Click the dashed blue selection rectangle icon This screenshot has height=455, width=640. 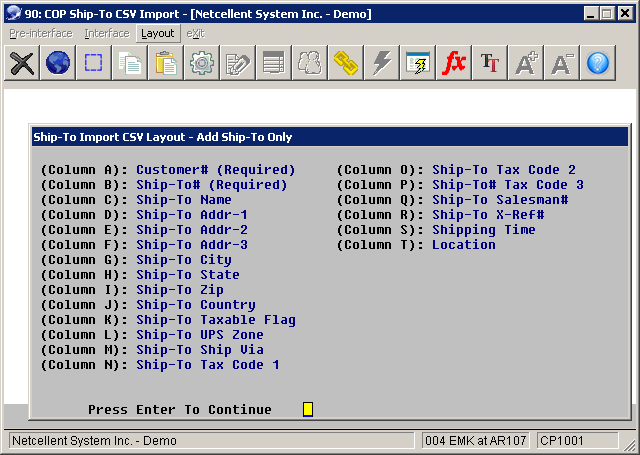[x=93, y=63]
